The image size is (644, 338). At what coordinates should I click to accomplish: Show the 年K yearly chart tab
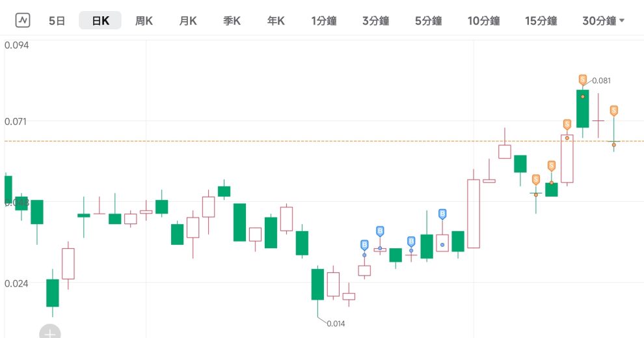pos(276,21)
